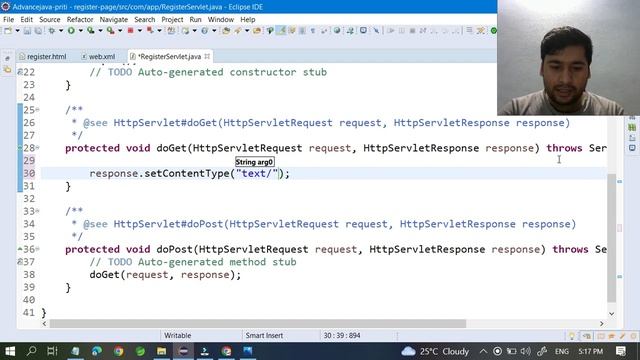Click the restore view icon in left sidebar
The image size is (640, 360).
pos(7,58)
